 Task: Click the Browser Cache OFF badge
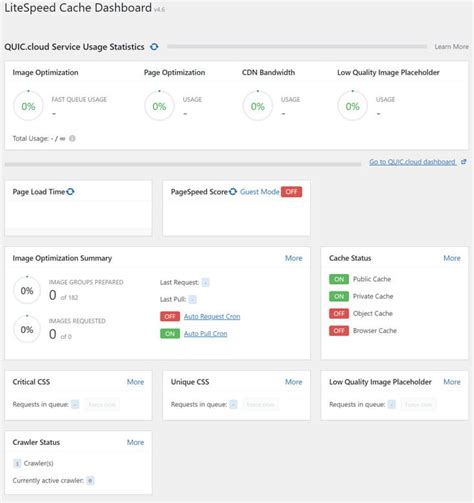(x=339, y=331)
